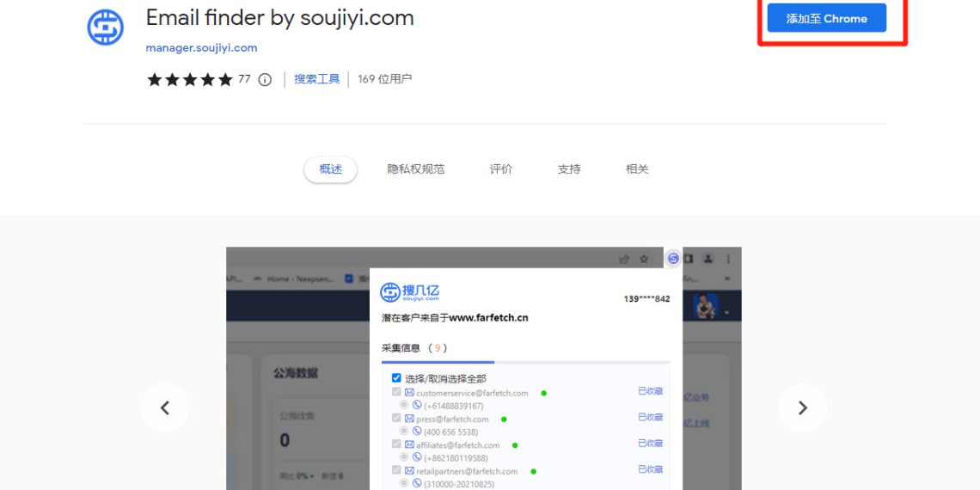Select radio button for (+61488839167)
The height and width of the screenshot is (490, 980).
click(x=404, y=405)
